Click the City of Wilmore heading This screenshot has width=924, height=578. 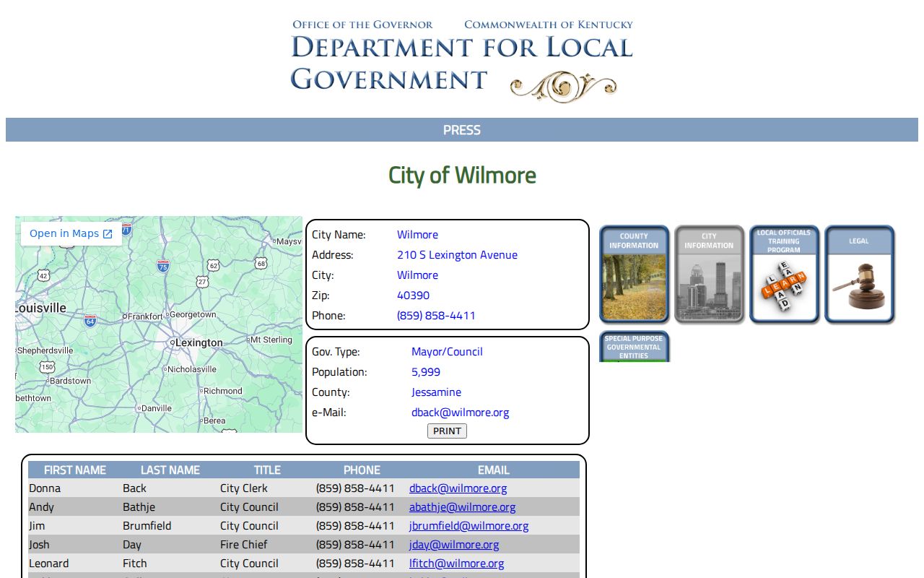462,175
